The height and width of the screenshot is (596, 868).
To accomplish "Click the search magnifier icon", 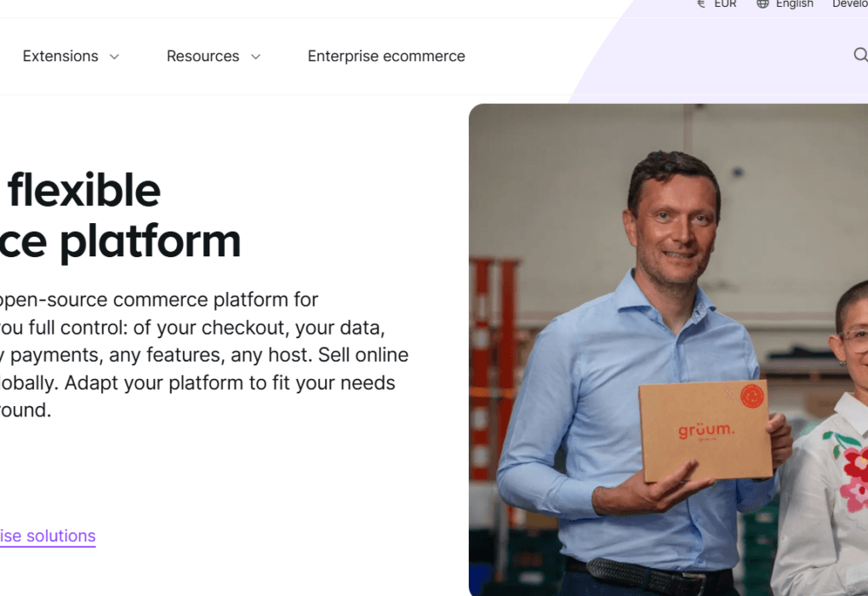I will click(860, 54).
